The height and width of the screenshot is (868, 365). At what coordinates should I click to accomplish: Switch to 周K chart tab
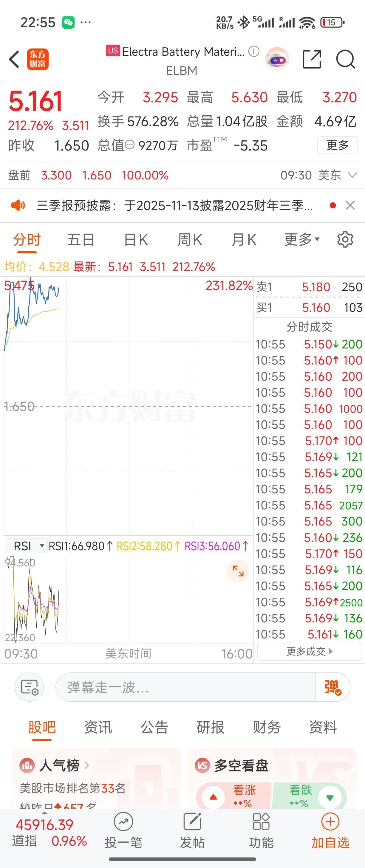tap(190, 240)
